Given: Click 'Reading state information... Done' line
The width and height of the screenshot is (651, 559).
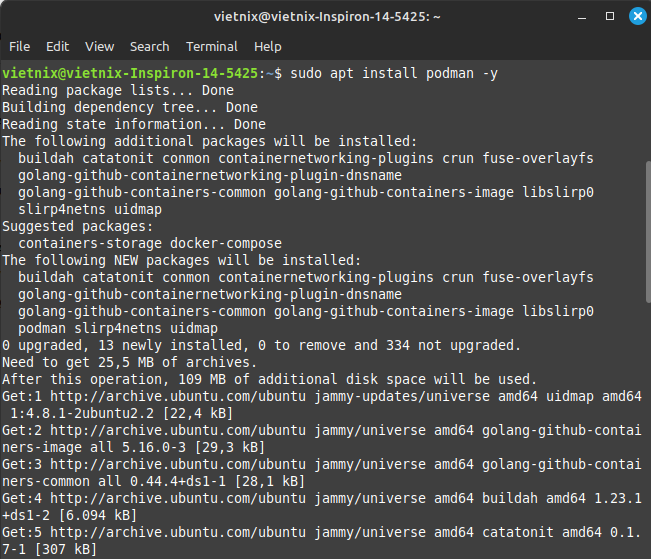Looking at the screenshot, I should [134, 125].
